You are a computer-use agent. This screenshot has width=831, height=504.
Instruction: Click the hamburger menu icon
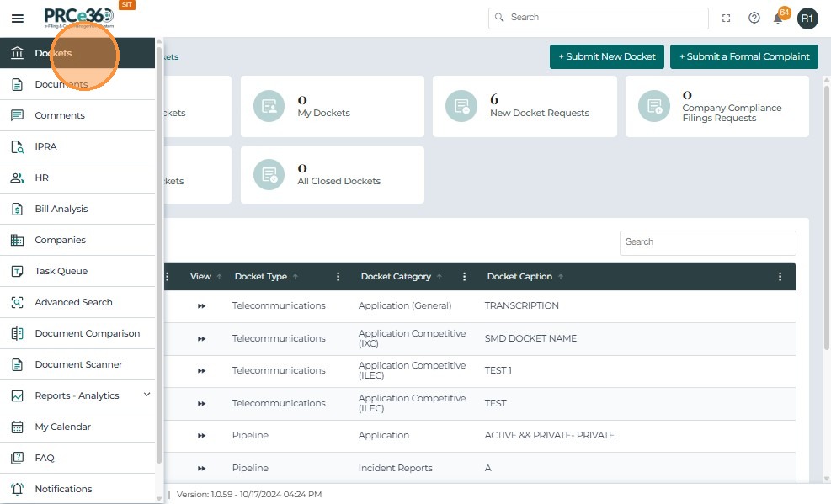17,18
